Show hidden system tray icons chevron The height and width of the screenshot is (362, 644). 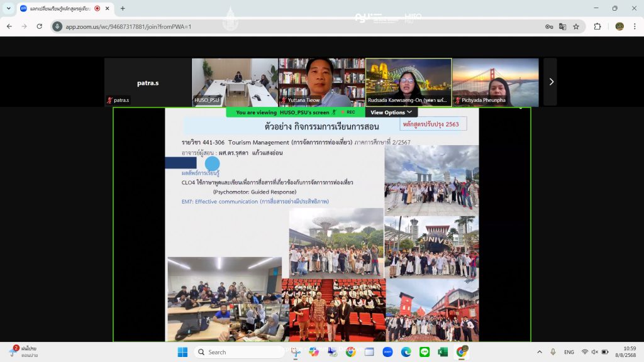[x=539, y=352]
